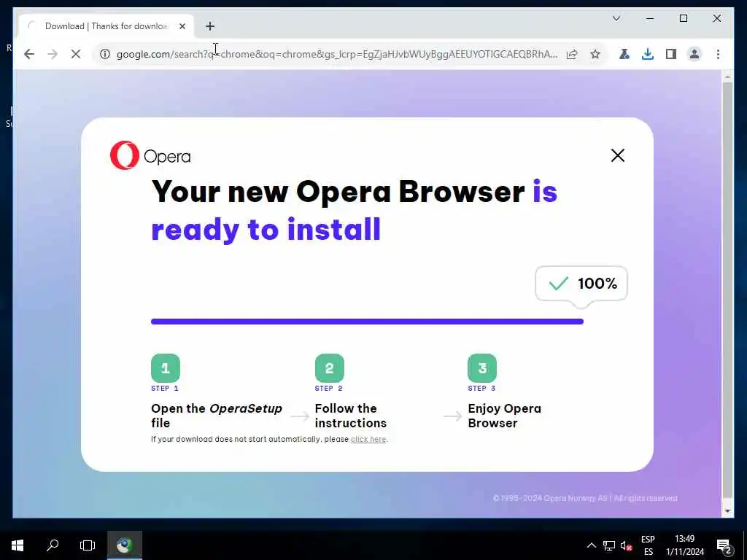Image resolution: width=747 pixels, height=560 pixels.
Task: Click the 'click here' download link
Action: click(368, 439)
